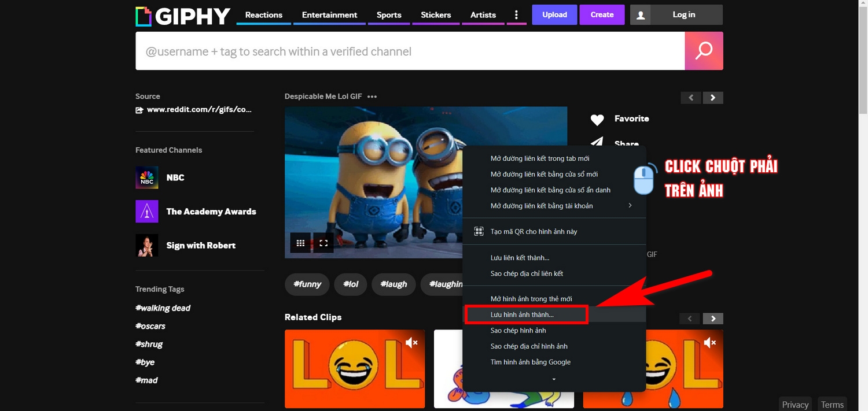Expand the options dots beside the GIF title
This screenshot has width=868, height=411.
(x=372, y=97)
